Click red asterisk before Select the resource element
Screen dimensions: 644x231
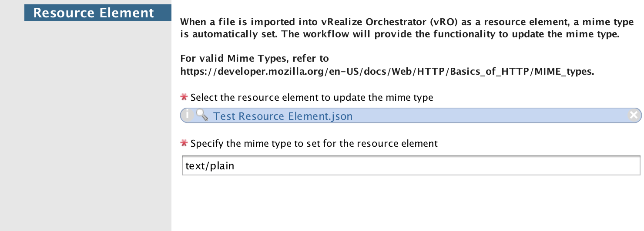tap(184, 97)
